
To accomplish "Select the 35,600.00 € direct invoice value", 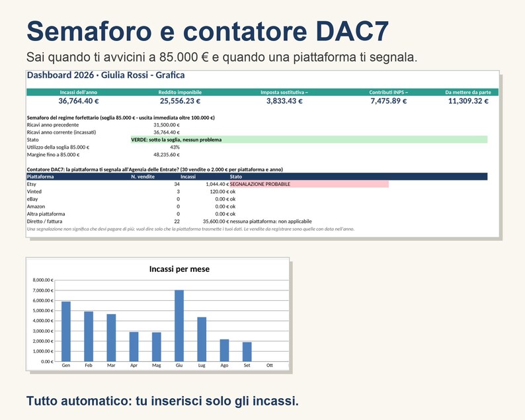I will 216,222.
